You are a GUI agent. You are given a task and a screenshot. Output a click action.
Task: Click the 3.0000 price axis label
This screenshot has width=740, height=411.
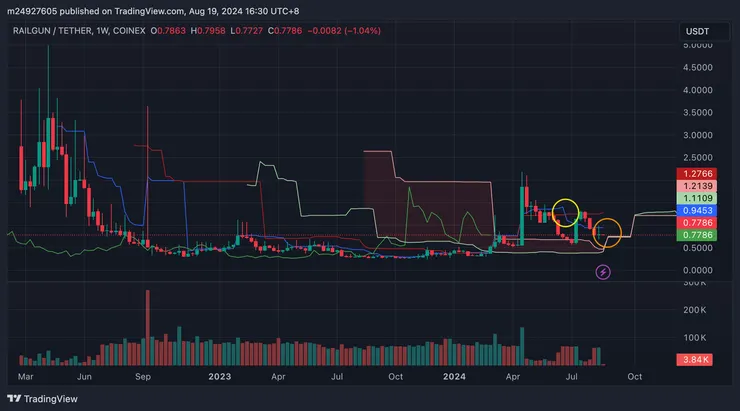coord(698,135)
